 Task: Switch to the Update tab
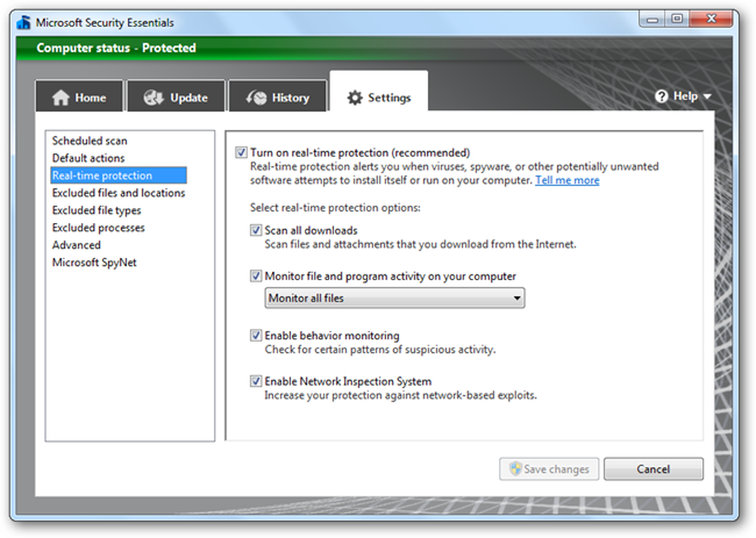point(176,95)
